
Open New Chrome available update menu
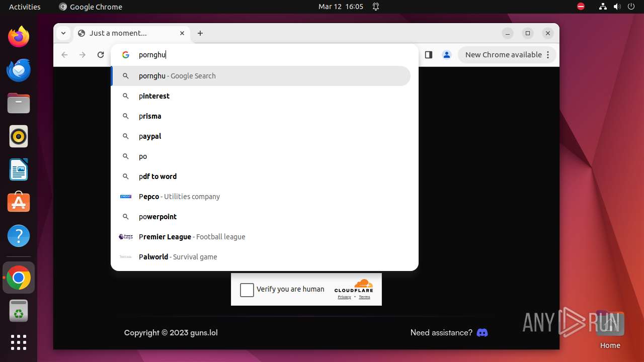coord(507,55)
